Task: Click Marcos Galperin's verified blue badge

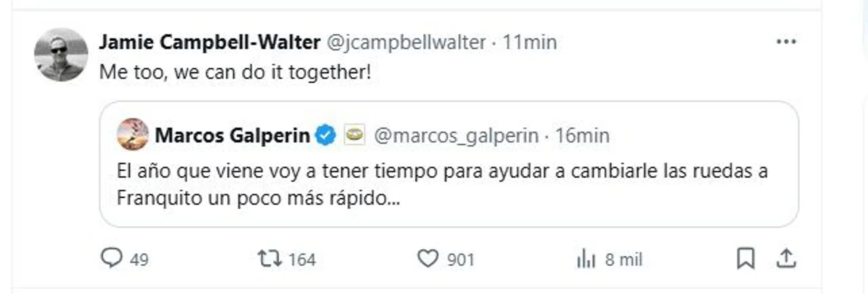Action: click(326, 135)
